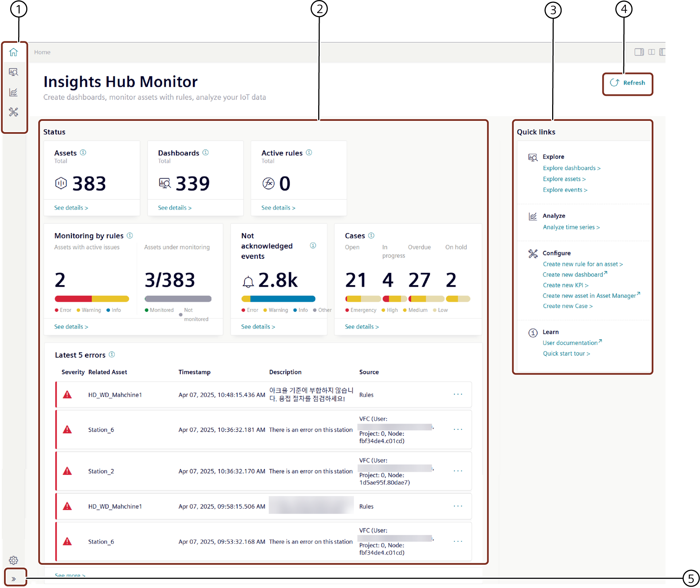Open See details under Monitoring by rules
Image resolution: width=700 pixels, height=588 pixels.
71,327
